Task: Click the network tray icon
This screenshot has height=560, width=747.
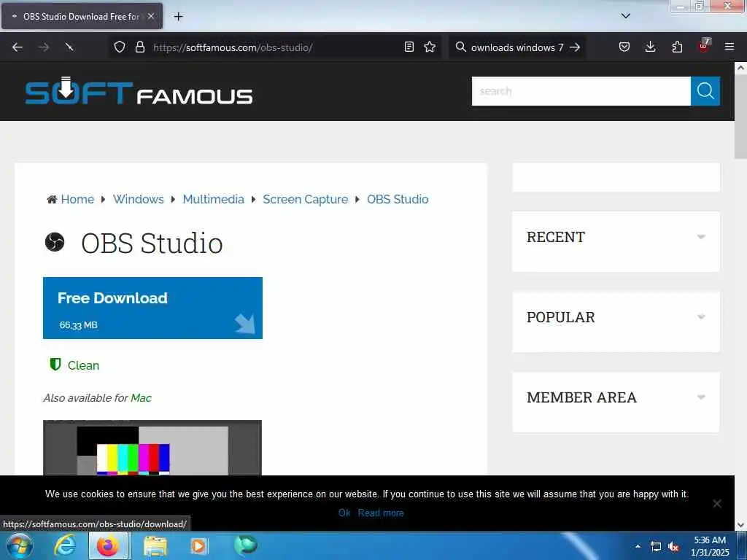Action: 656,547
